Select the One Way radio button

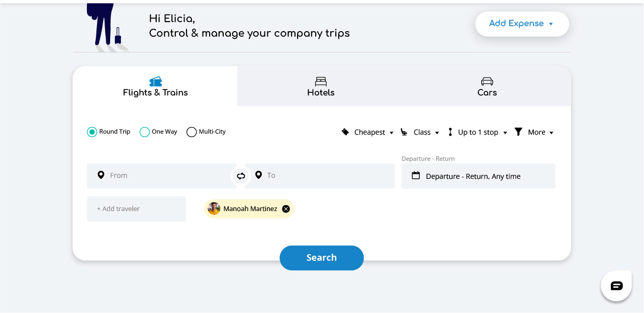(x=145, y=132)
